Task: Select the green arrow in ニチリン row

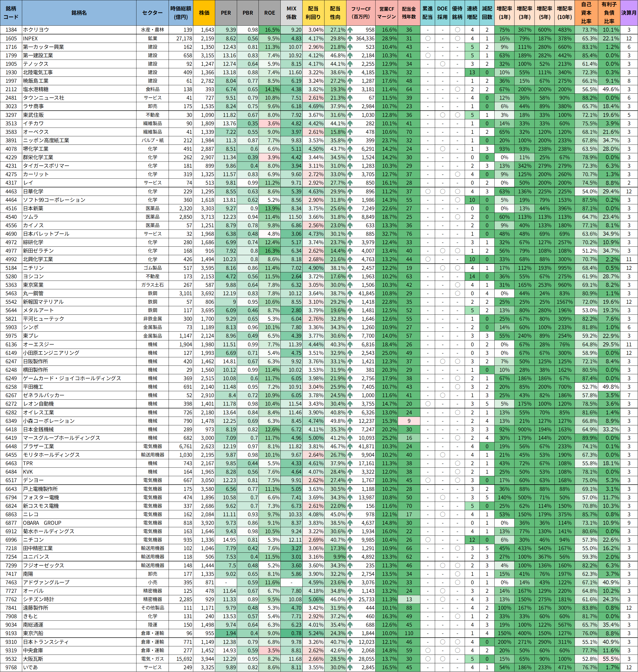Action: click(x=350, y=268)
